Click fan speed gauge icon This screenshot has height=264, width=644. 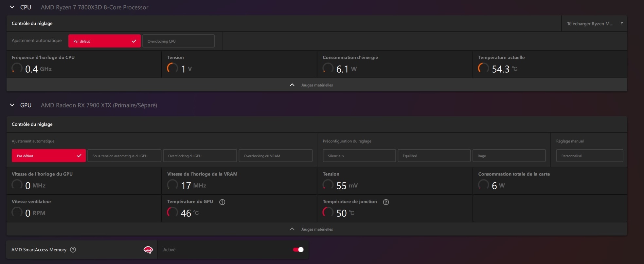(x=17, y=212)
